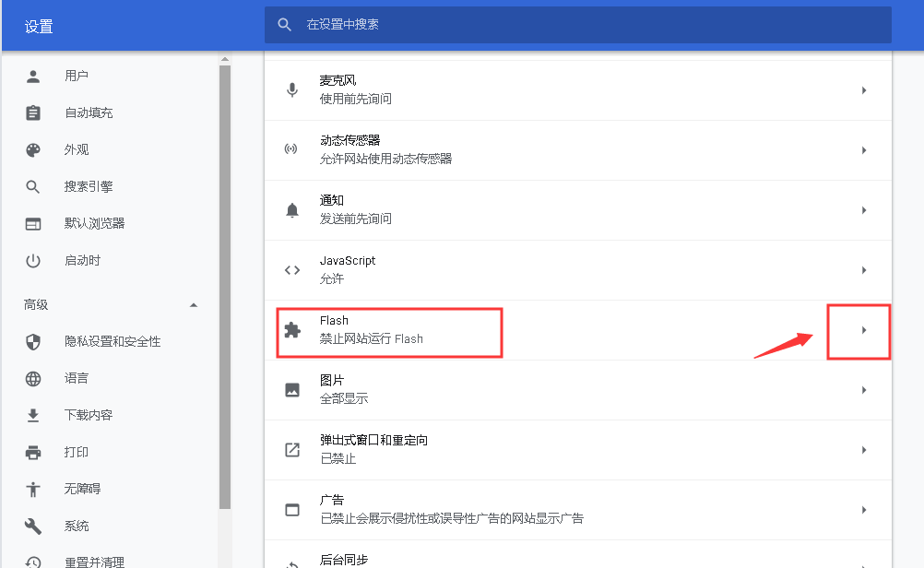The width and height of the screenshot is (924, 568).
Task: Open 搜索引擎 settings section
Action: (89, 187)
